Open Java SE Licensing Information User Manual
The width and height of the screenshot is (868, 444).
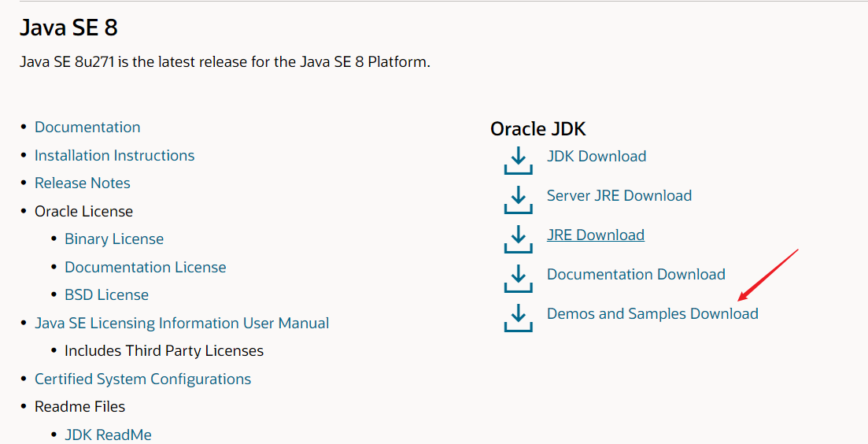coord(182,323)
